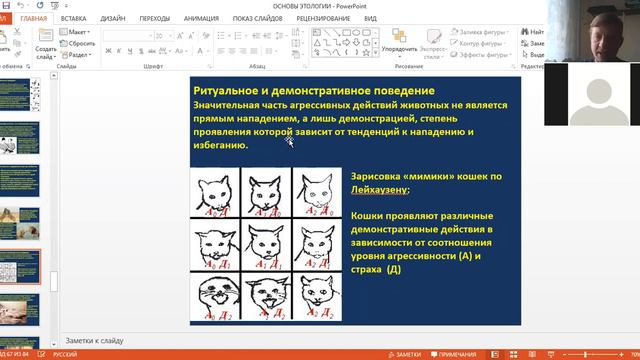Decrease font size with the smaller A
The image size is (640, 360).
[x=191, y=36]
